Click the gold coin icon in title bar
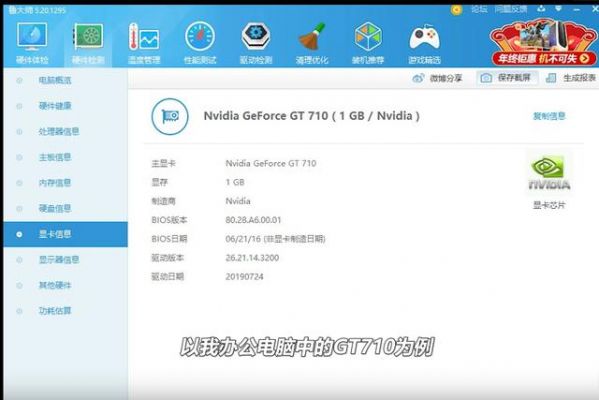Viewport: 599px width, 400px height. [x=456, y=10]
